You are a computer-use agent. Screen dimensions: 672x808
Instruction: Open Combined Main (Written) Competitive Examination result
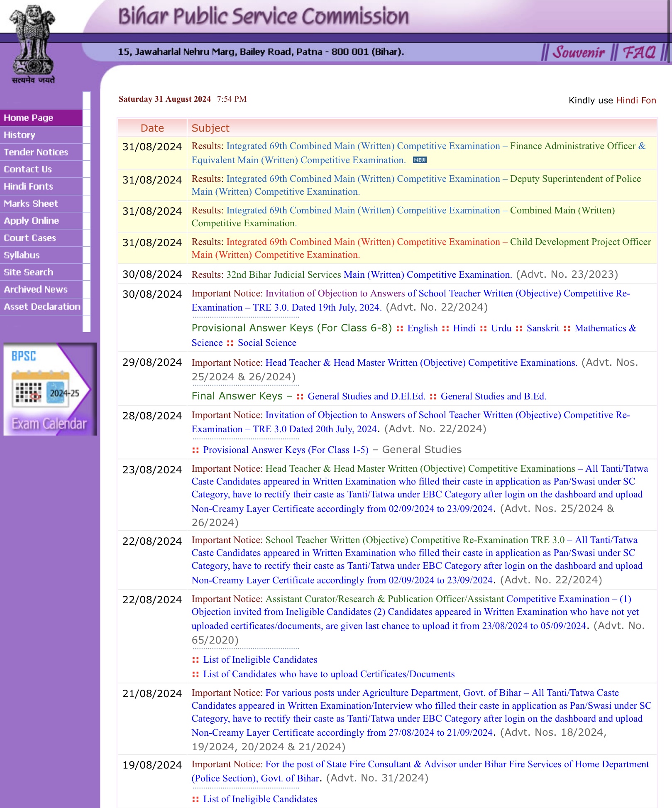(x=403, y=217)
